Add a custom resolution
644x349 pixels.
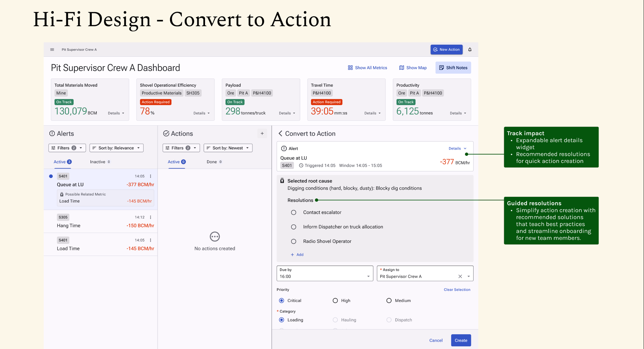pyautogui.click(x=297, y=255)
